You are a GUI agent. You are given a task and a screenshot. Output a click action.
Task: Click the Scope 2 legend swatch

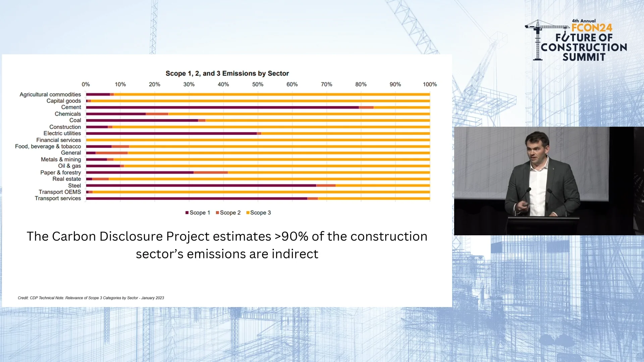[x=217, y=213]
